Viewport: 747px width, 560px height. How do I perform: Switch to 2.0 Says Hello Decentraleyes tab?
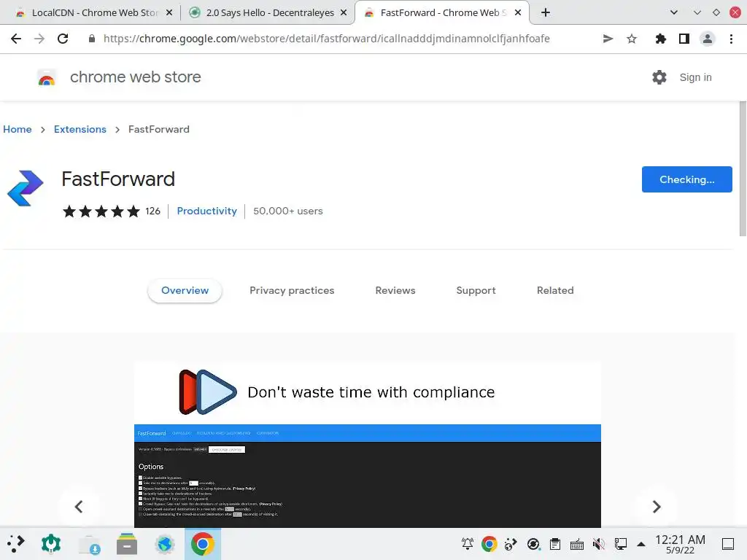click(268, 13)
